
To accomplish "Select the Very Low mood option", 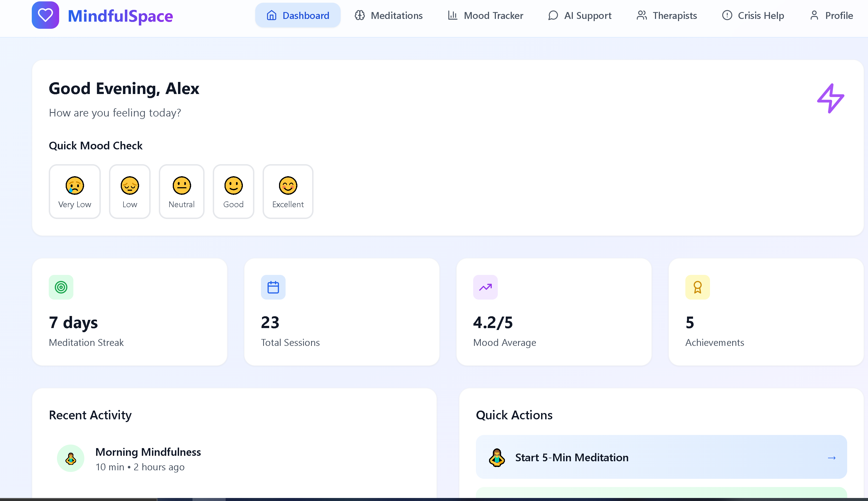I will click(74, 192).
